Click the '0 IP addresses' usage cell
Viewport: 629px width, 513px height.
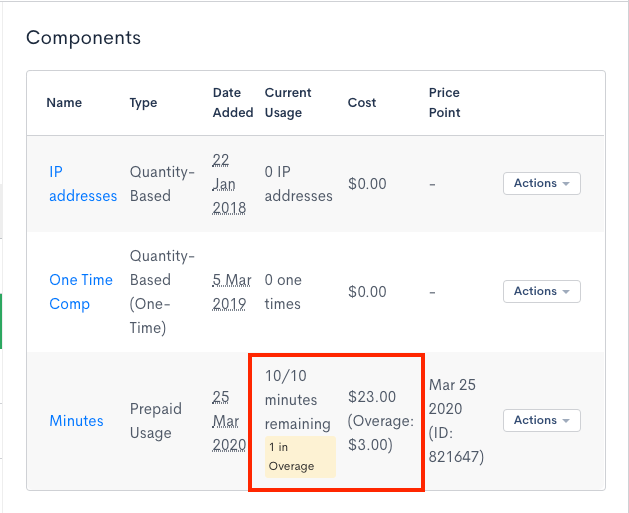pos(298,184)
